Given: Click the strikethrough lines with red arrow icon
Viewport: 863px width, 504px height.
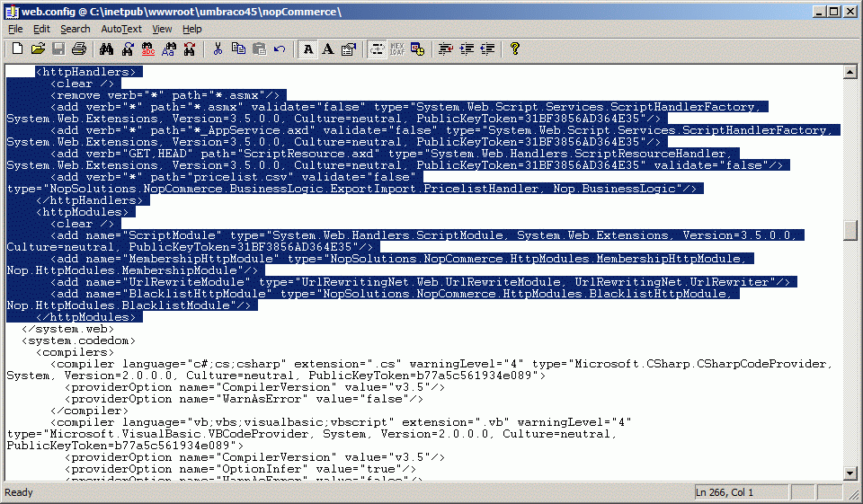Looking at the screenshot, I should (x=446, y=49).
